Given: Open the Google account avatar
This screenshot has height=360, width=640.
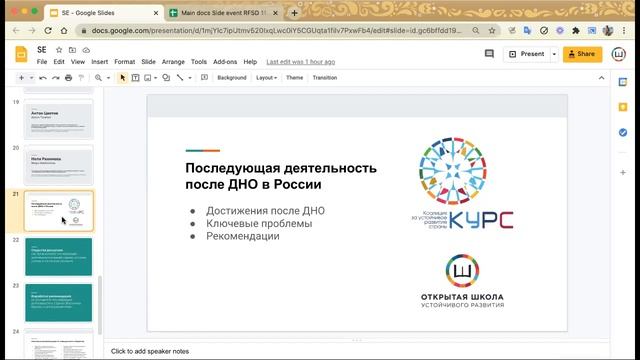Looking at the screenshot, I should [618, 54].
